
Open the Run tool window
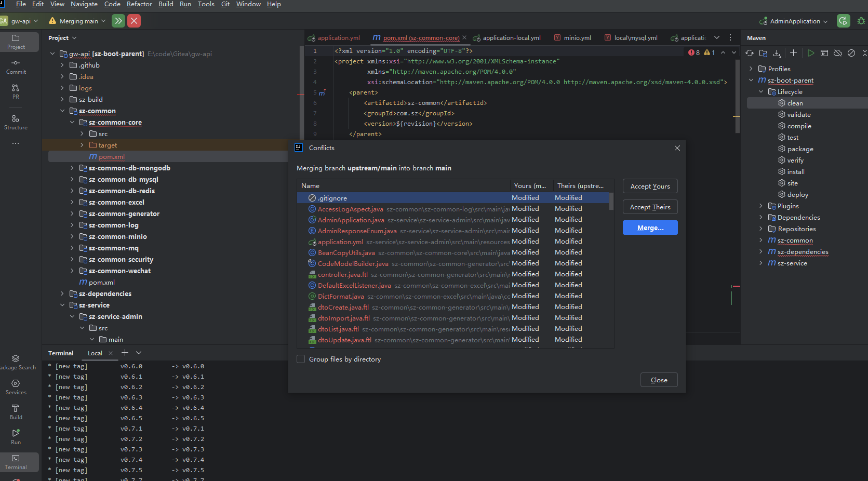tap(16, 437)
